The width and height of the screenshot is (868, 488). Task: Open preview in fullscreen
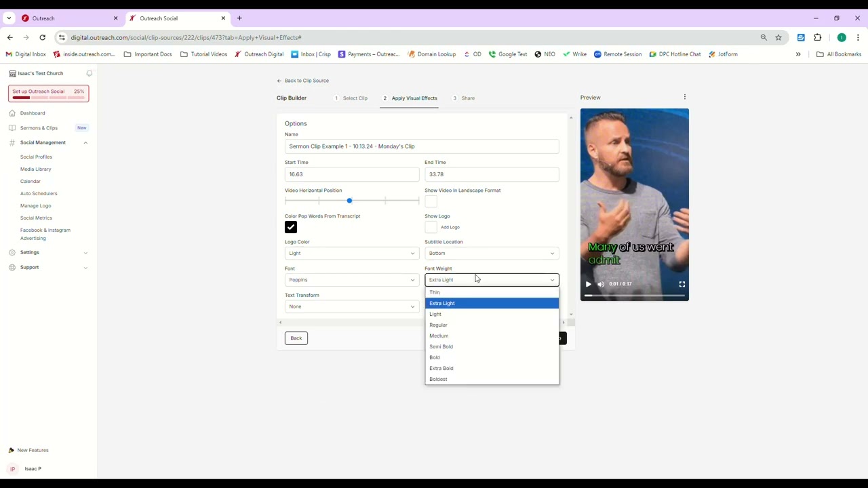click(x=682, y=284)
